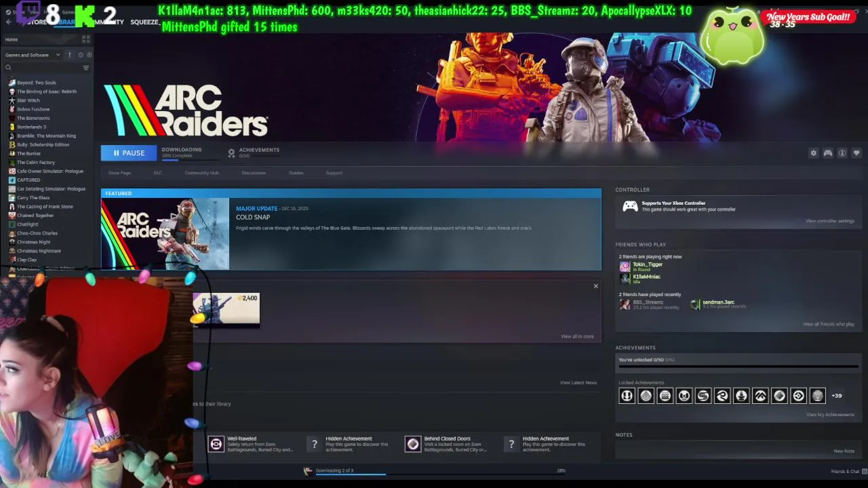Click View all in store
This screenshot has height=488, width=868.
tap(577, 336)
